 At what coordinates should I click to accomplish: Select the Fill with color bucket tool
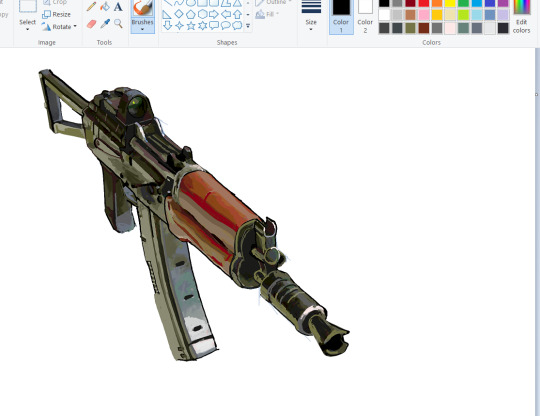coord(105,6)
